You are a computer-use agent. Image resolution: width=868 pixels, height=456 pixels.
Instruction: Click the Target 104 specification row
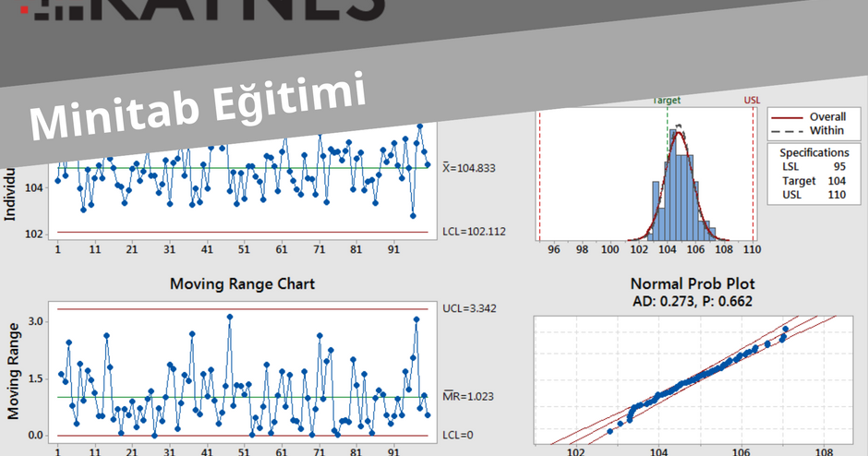814,181
